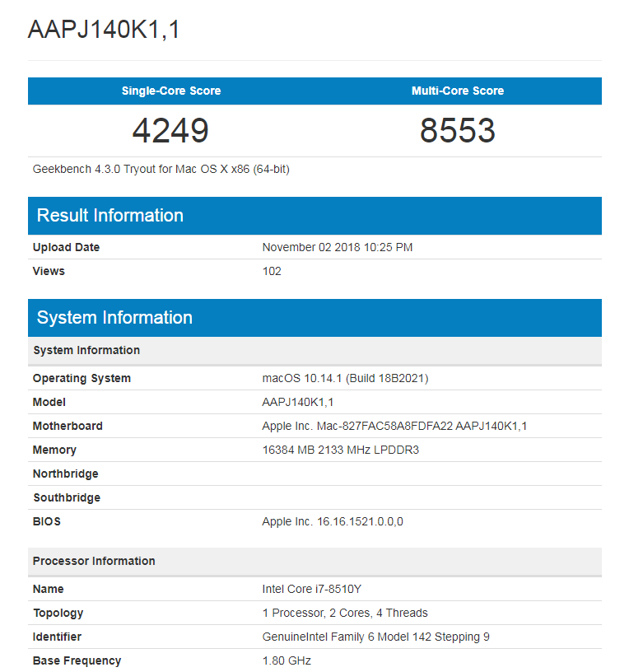Select the Mac-827FAC58A8FDFA22 motherboard value

click(394, 426)
